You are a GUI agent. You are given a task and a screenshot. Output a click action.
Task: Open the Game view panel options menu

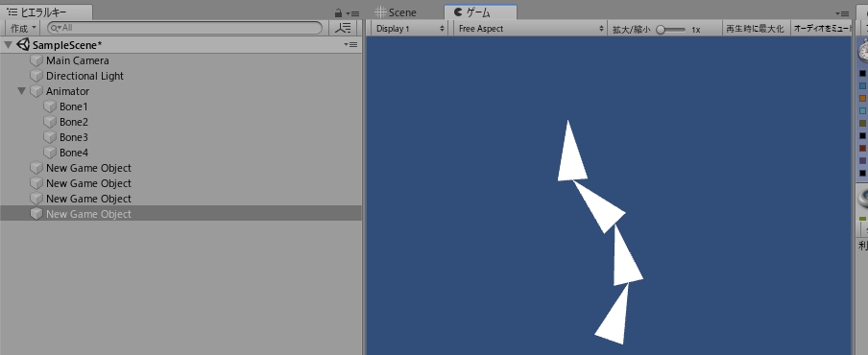842,13
